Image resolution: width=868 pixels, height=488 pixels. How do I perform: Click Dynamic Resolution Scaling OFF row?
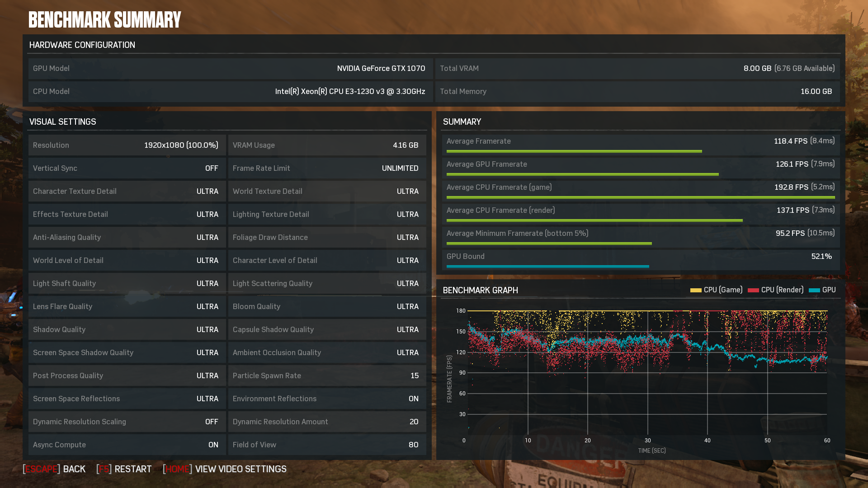pyautogui.click(x=127, y=422)
